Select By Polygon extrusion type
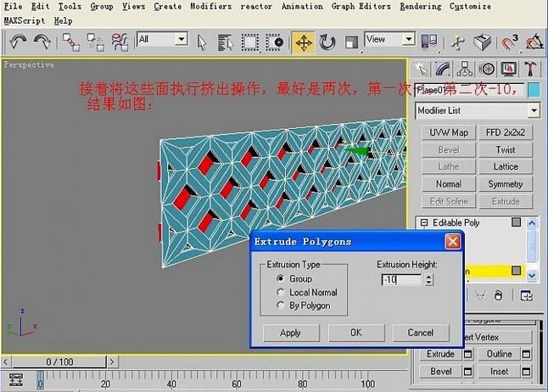548x392 pixels. (280, 305)
